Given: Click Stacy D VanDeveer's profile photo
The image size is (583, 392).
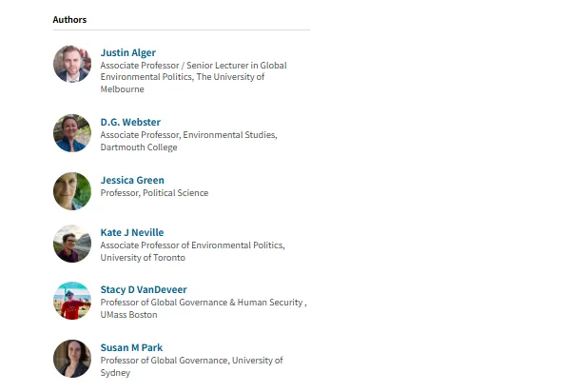Looking at the screenshot, I should (x=72, y=301).
